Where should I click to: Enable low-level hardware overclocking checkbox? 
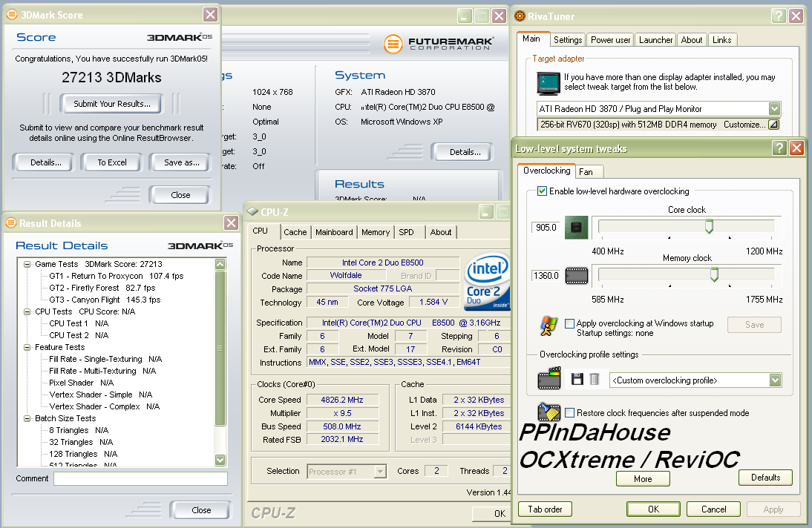coord(542,191)
